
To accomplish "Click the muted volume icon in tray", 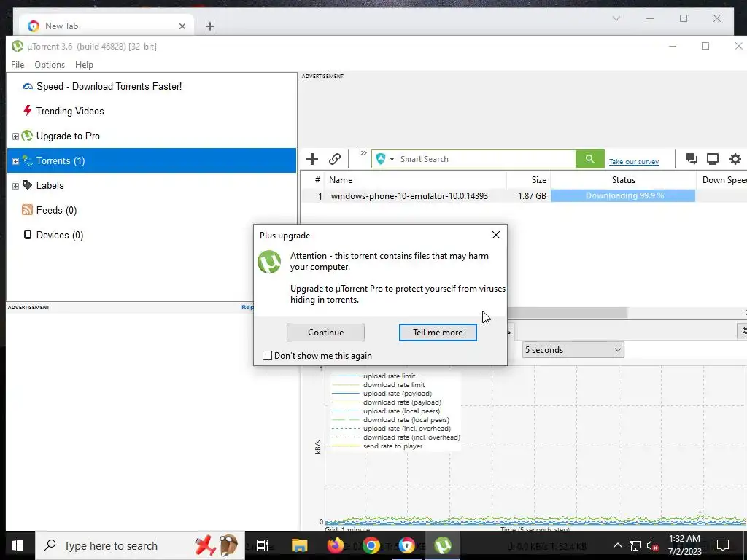I will click(653, 545).
